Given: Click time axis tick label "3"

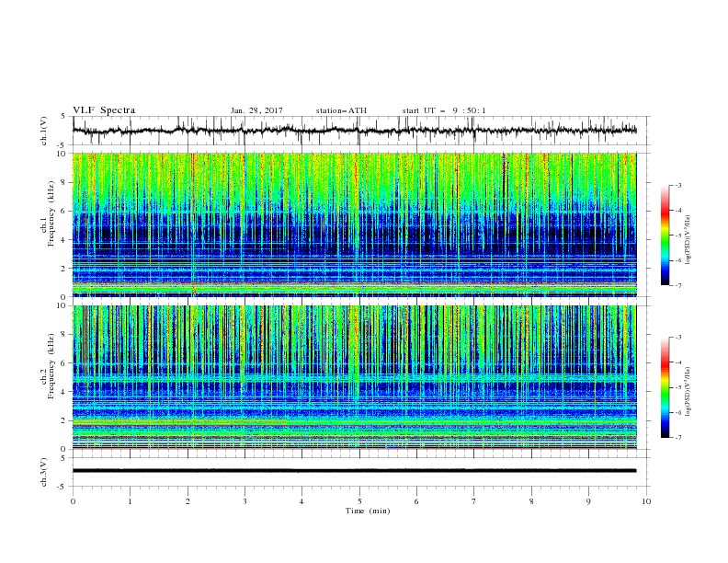Looking at the screenshot, I should (245, 501).
